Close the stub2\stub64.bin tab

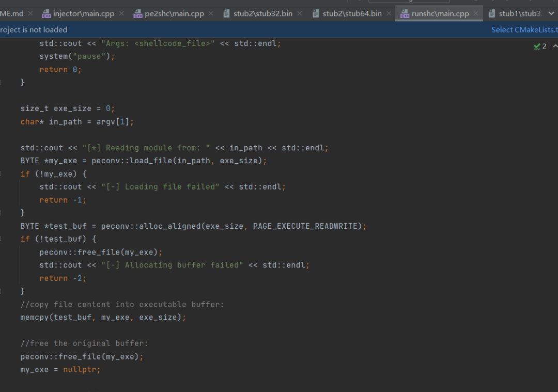(x=389, y=13)
